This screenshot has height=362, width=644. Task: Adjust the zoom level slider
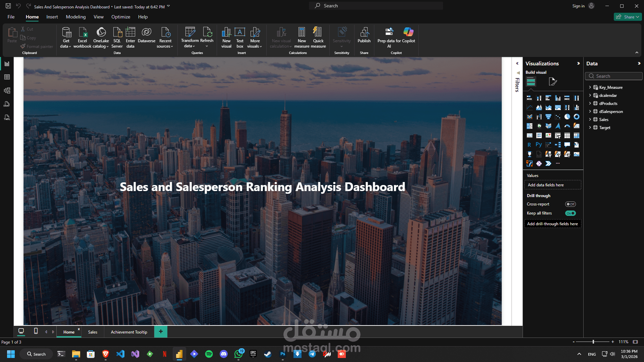tap(593, 342)
